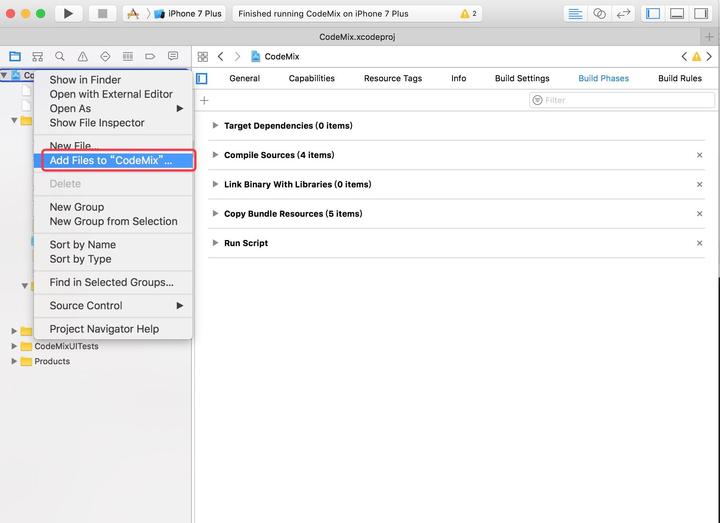Click jump bar warning triangle
This screenshot has height=523, width=720.
[x=697, y=56]
